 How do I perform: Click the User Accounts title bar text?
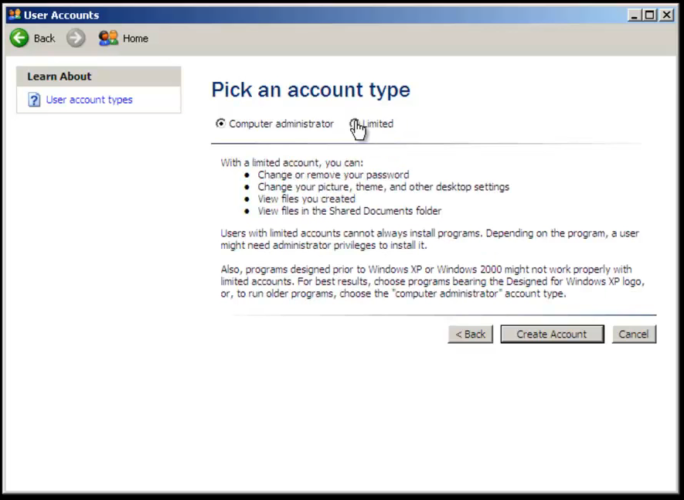point(61,15)
